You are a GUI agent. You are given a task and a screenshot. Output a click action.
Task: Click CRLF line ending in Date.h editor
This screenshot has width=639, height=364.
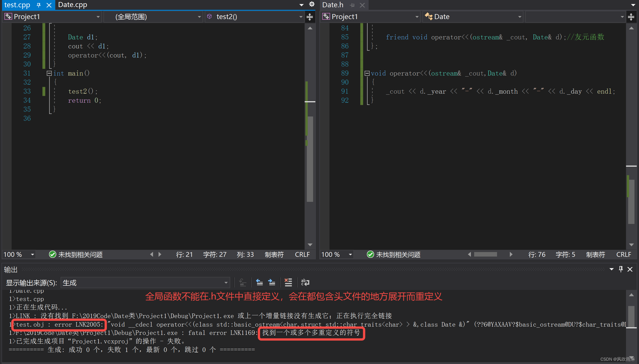[x=624, y=255]
